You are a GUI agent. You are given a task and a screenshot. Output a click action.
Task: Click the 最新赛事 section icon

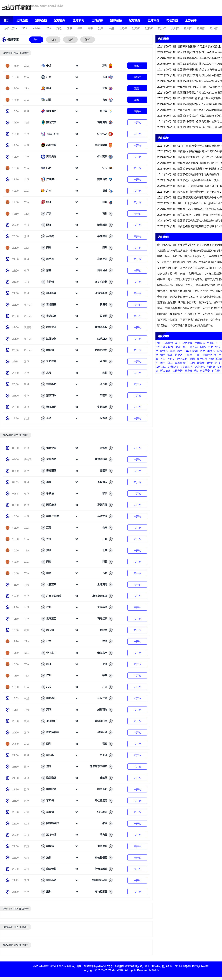[4, 40]
